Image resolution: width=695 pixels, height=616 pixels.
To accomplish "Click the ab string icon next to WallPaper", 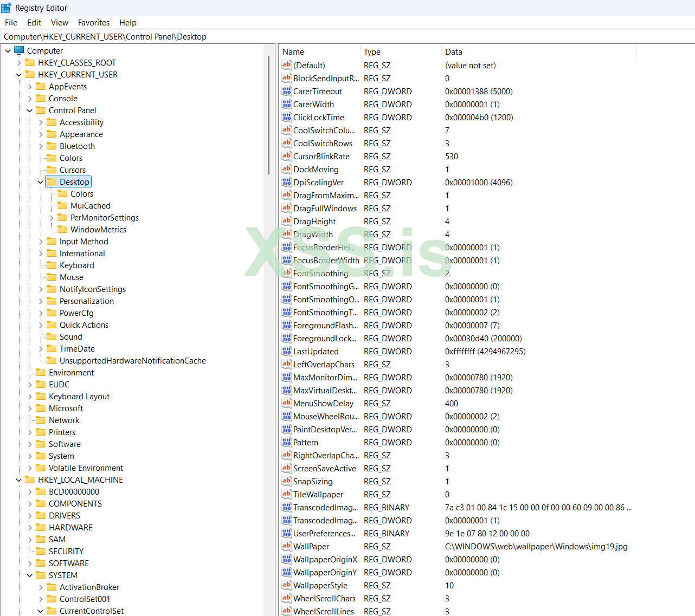I will (x=286, y=546).
